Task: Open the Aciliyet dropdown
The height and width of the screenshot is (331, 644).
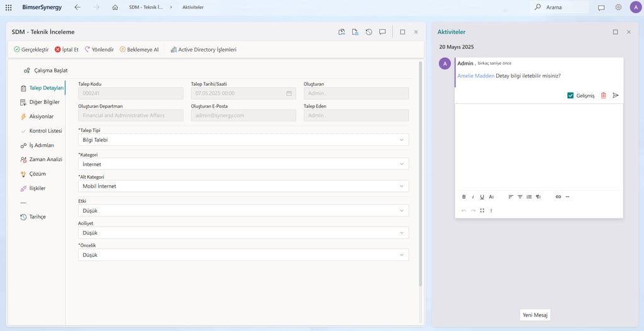Action: tap(243, 233)
